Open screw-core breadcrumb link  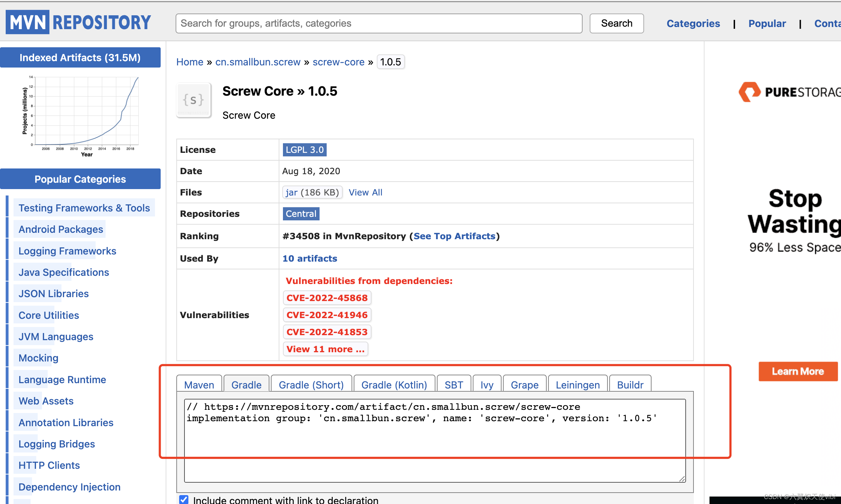338,62
